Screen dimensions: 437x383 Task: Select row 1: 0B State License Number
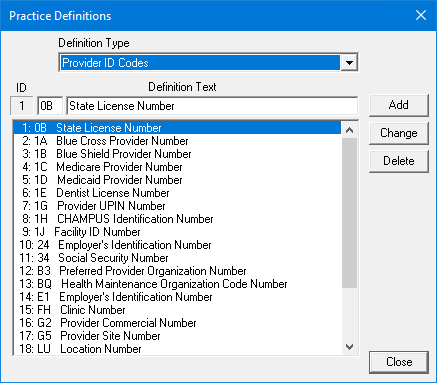click(x=177, y=128)
